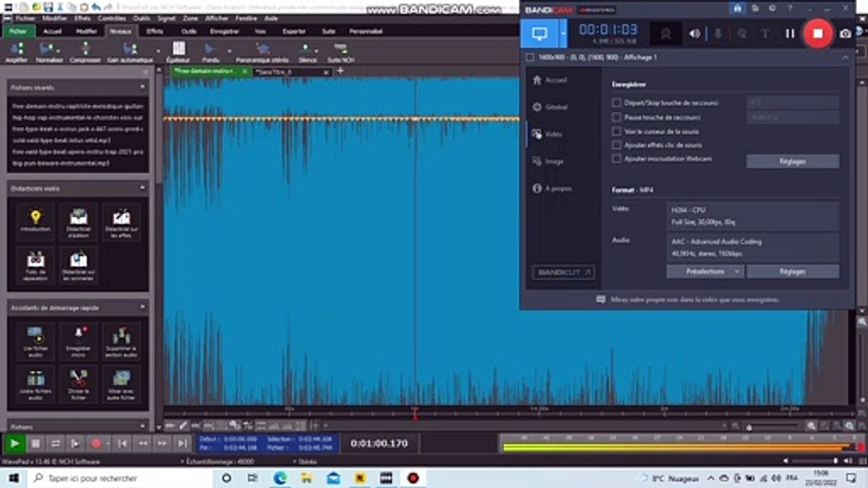Open Présélections dropdown in Bandicam
The height and width of the screenshot is (488, 868).
pos(705,271)
